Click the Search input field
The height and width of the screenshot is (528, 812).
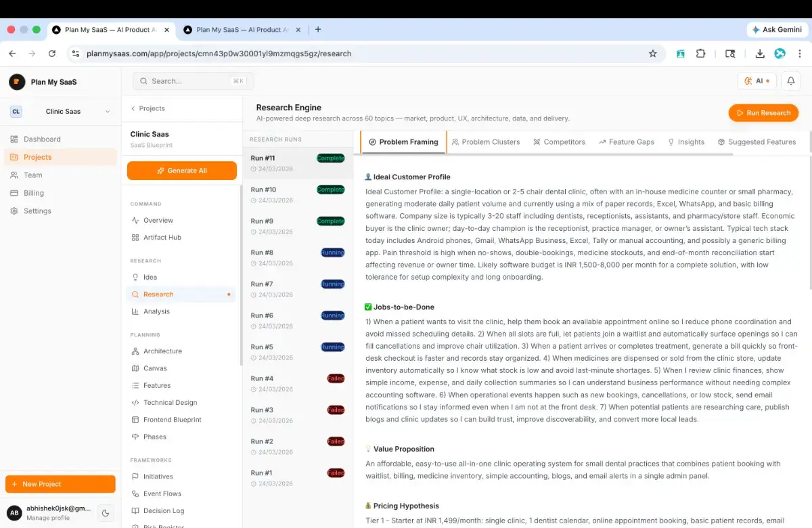click(193, 81)
